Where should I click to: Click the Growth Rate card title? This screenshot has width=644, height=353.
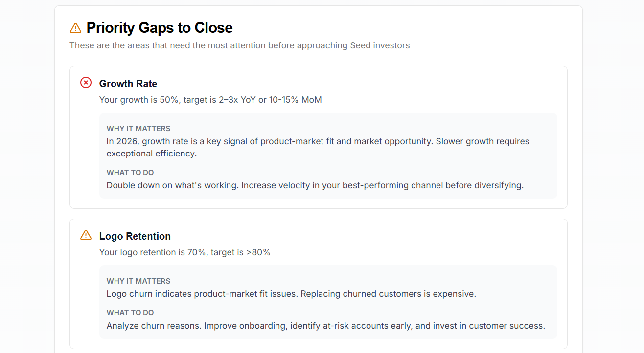pos(128,84)
